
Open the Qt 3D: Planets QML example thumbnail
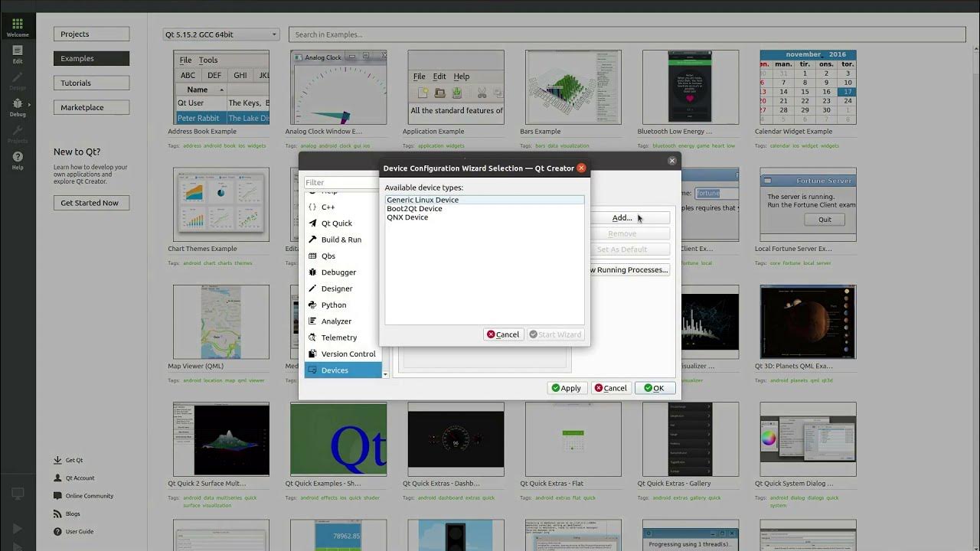(x=808, y=321)
